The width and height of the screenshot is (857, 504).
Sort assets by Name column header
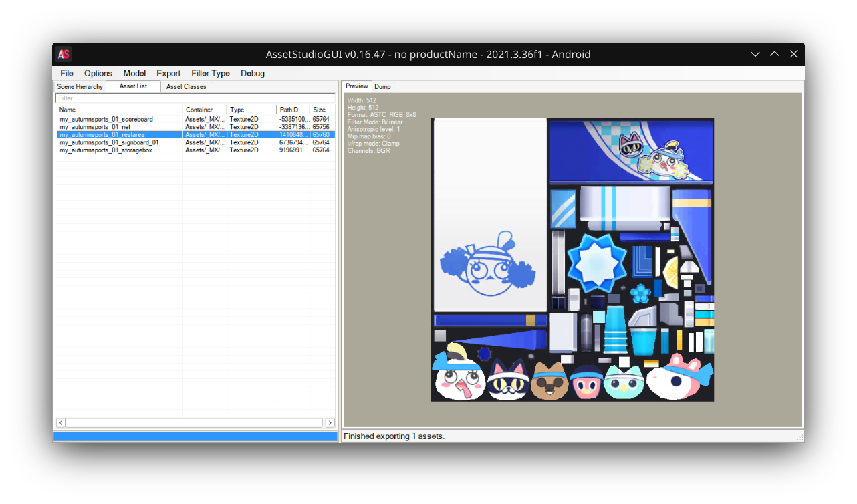coord(119,110)
